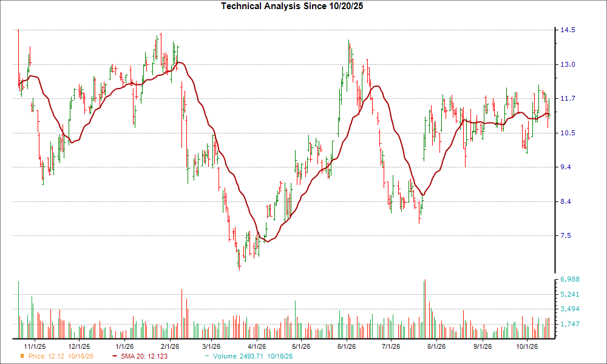This screenshot has width=607, height=364.
Task: Select the 13.0 price axis label
Action: pos(568,64)
